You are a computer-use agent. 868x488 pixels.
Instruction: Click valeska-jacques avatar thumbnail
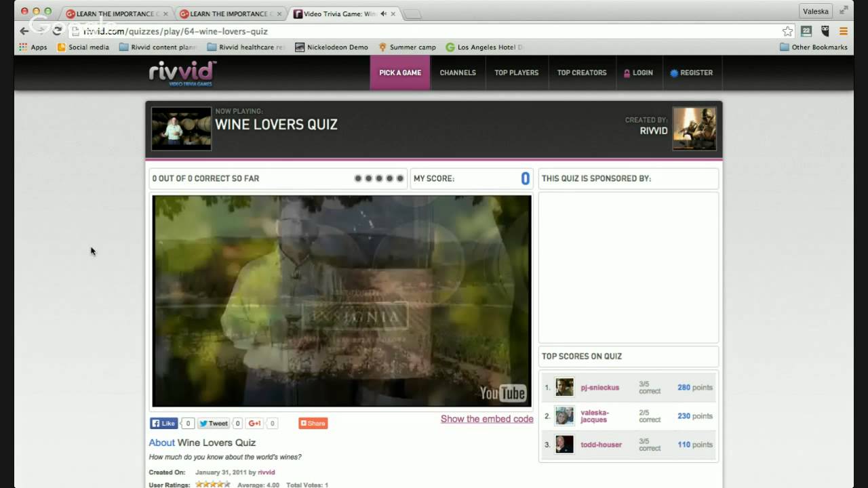point(565,416)
